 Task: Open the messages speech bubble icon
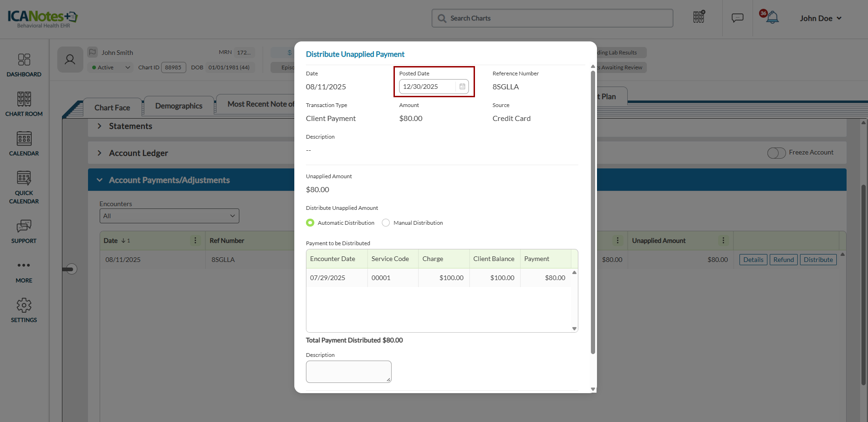(x=737, y=18)
